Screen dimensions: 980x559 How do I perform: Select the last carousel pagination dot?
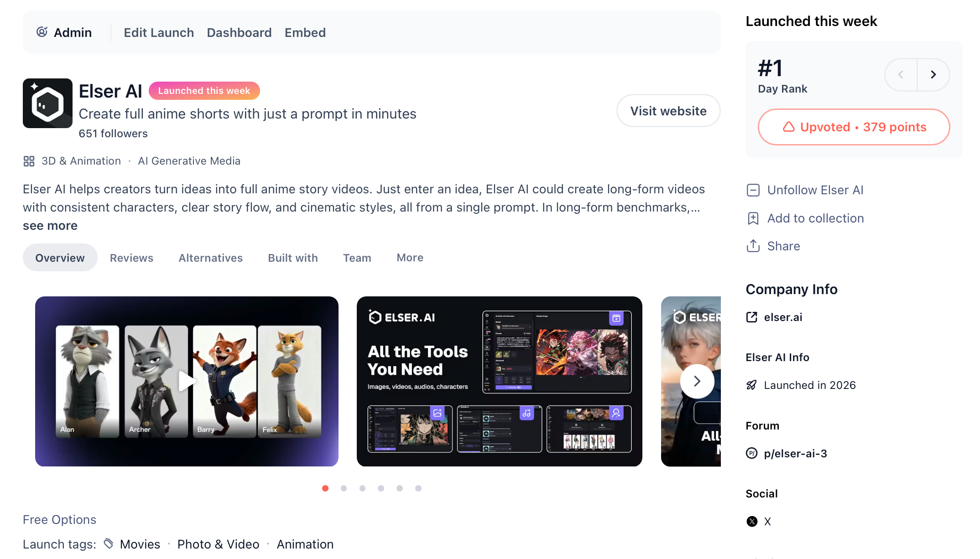[418, 488]
